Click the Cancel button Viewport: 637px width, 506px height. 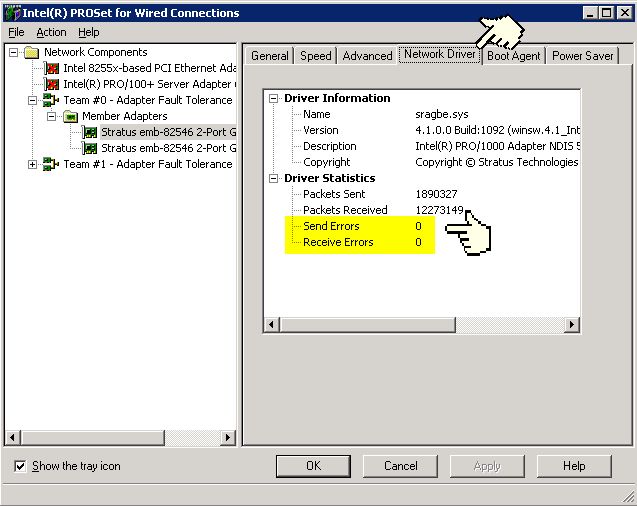coord(401,466)
